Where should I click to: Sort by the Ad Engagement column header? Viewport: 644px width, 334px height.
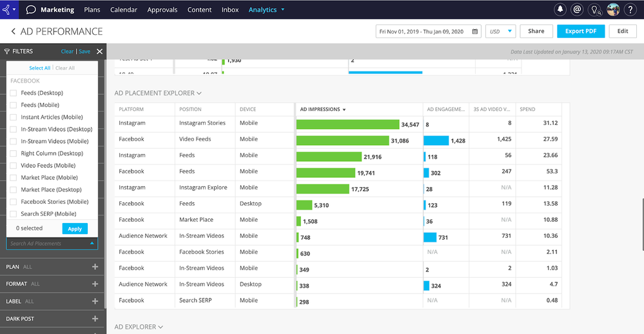446,109
